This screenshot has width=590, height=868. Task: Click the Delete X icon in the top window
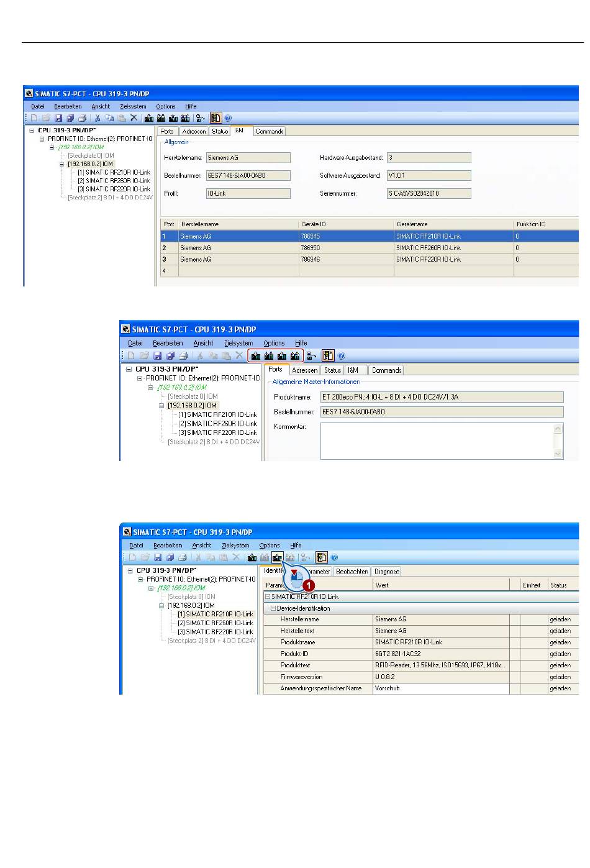(x=134, y=118)
